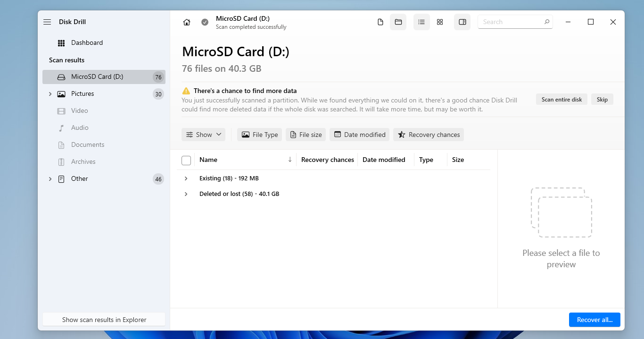Viewport: 644px width, 339px height.
Task: Click the Scan results section label
Action: [x=67, y=60]
